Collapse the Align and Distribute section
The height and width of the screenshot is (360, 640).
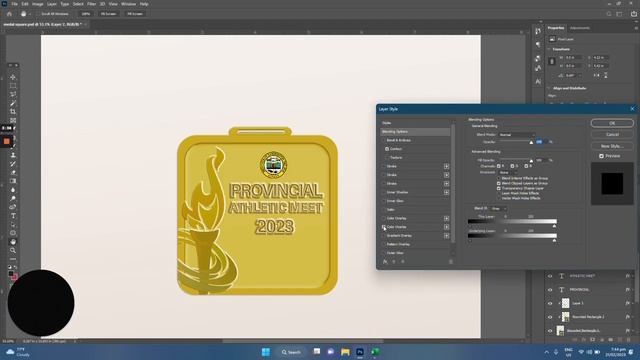[549, 88]
